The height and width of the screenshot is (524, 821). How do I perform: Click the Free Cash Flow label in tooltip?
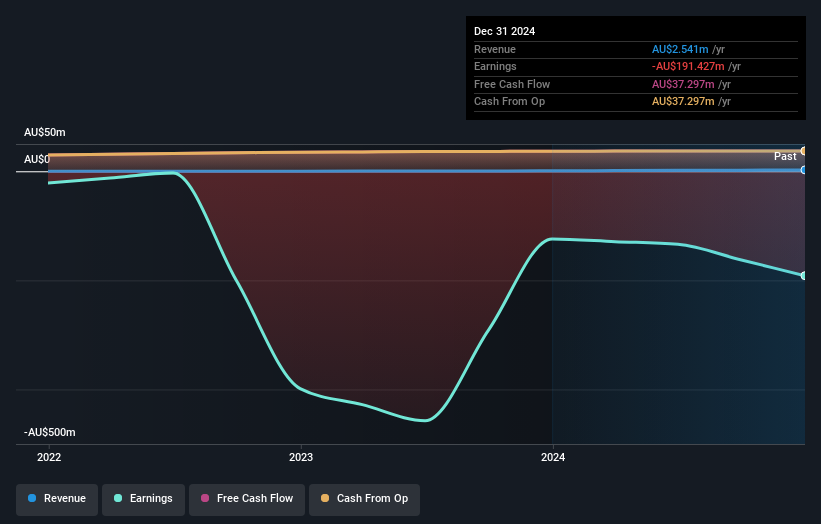[512, 84]
